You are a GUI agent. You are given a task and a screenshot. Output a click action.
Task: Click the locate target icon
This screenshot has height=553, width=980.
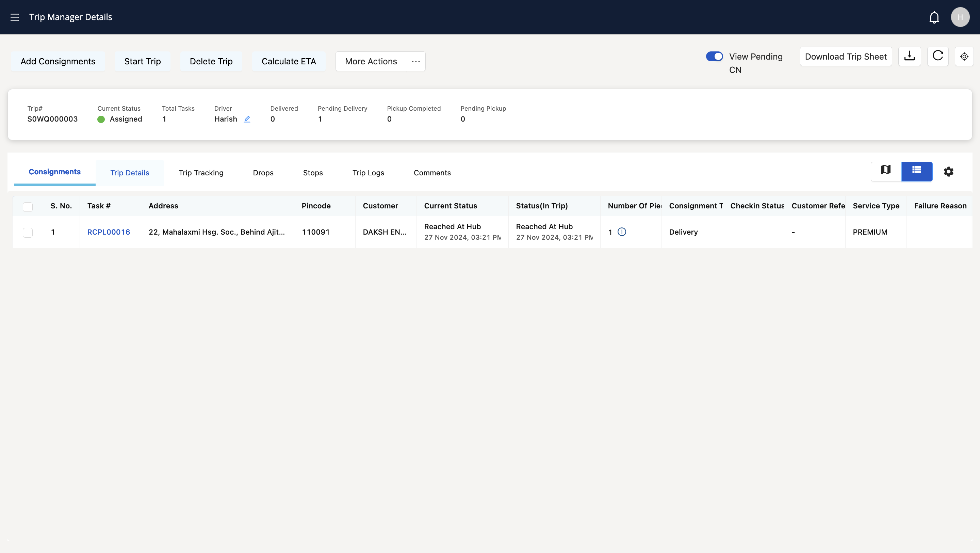(964, 56)
